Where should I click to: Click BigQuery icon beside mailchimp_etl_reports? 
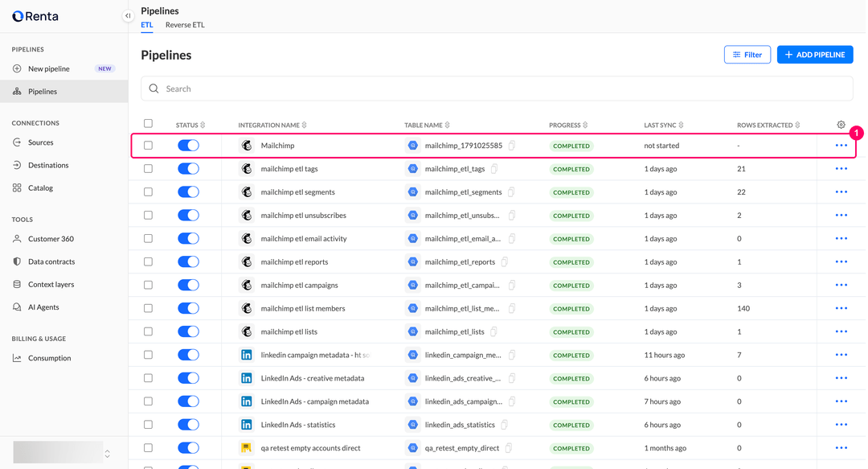point(412,261)
